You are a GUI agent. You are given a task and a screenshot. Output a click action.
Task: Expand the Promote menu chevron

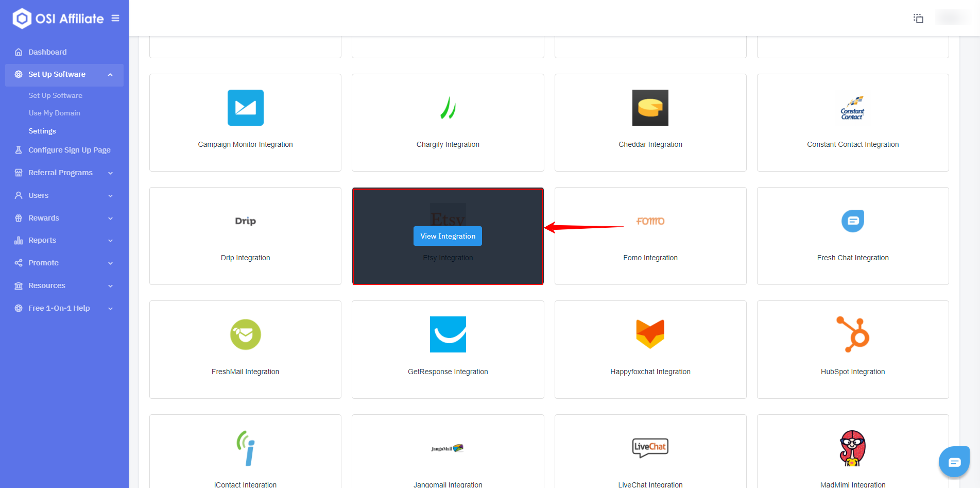110,263
